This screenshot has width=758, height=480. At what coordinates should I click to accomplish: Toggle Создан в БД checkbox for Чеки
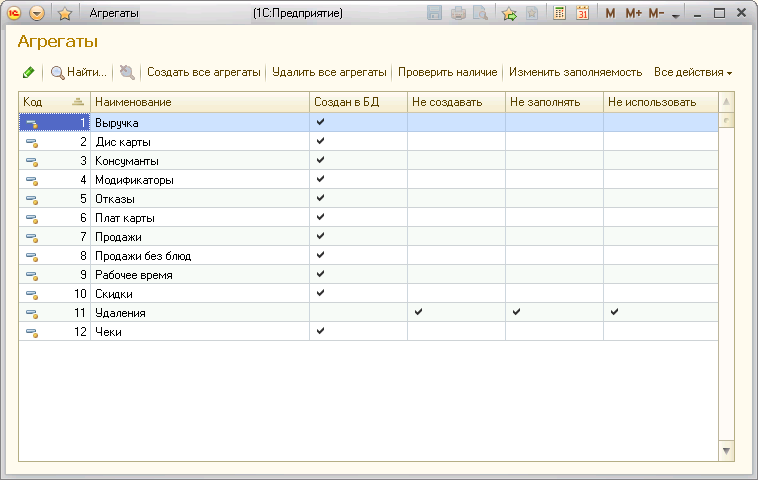(321, 331)
